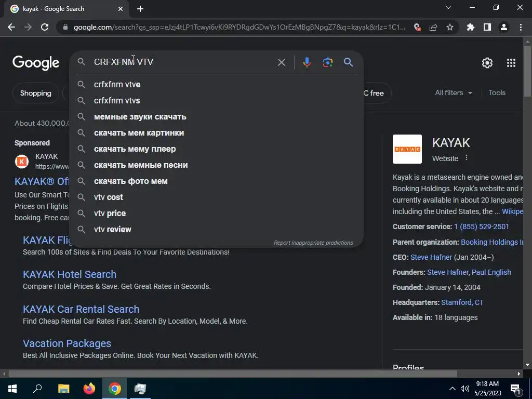The width and height of the screenshot is (532, 399).
Task: Click the Website button for KAYAK
Action: point(445,158)
